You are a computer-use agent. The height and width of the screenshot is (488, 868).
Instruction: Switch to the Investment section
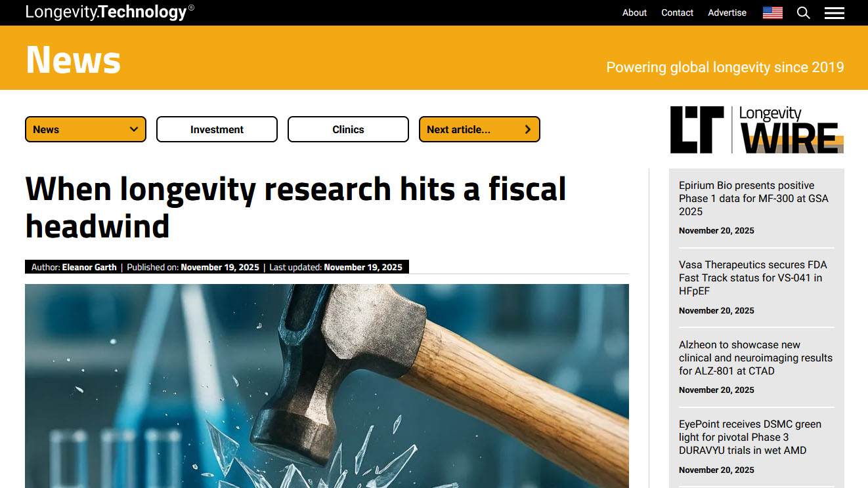pyautogui.click(x=217, y=129)
